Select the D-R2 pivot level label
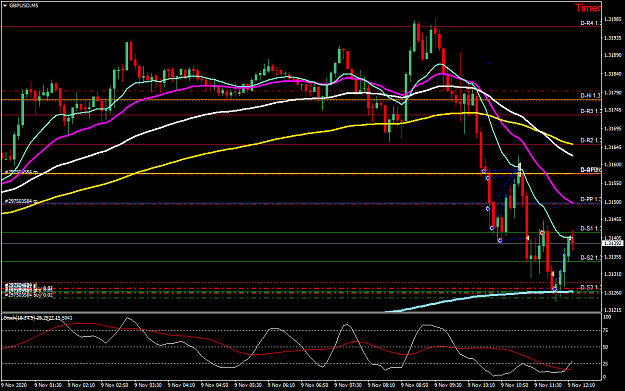The width and height of the screenshot is (625, 391). tap(590, 140)
